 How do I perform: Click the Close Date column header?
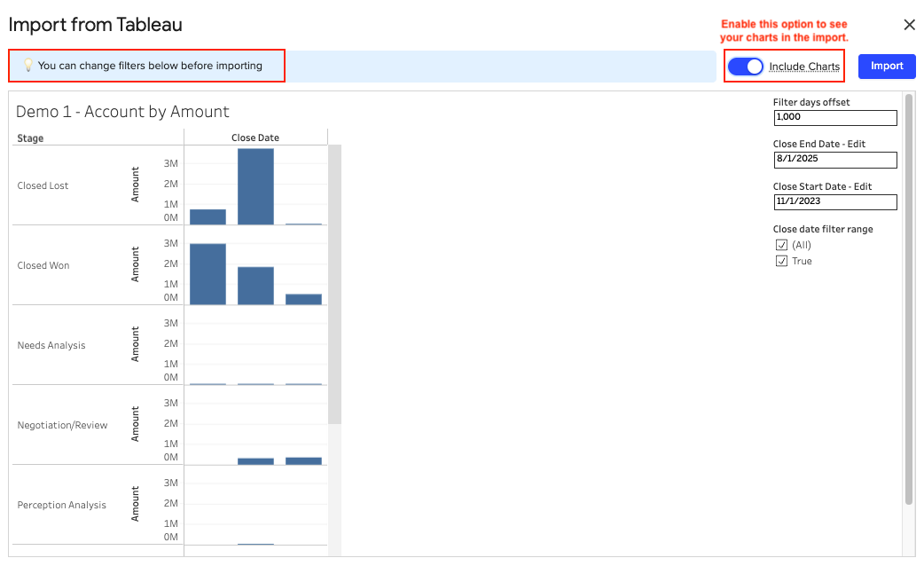(x=255, y=136)
